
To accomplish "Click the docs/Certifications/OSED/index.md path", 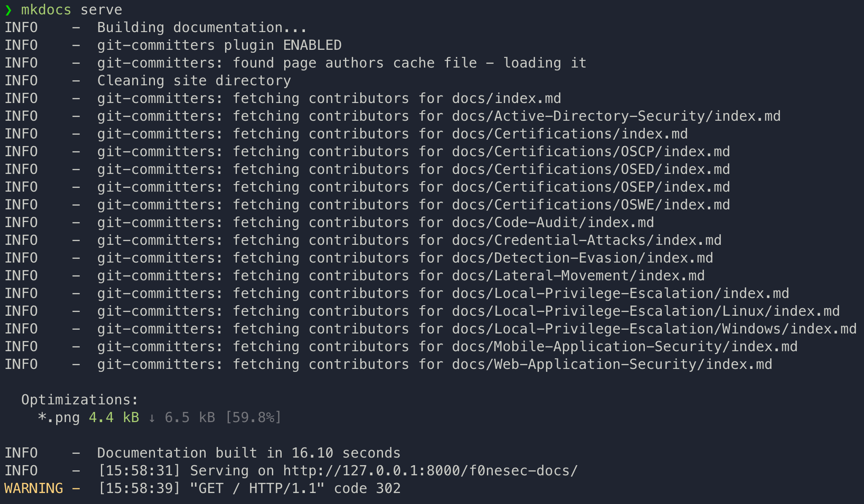I will point(591,169).
